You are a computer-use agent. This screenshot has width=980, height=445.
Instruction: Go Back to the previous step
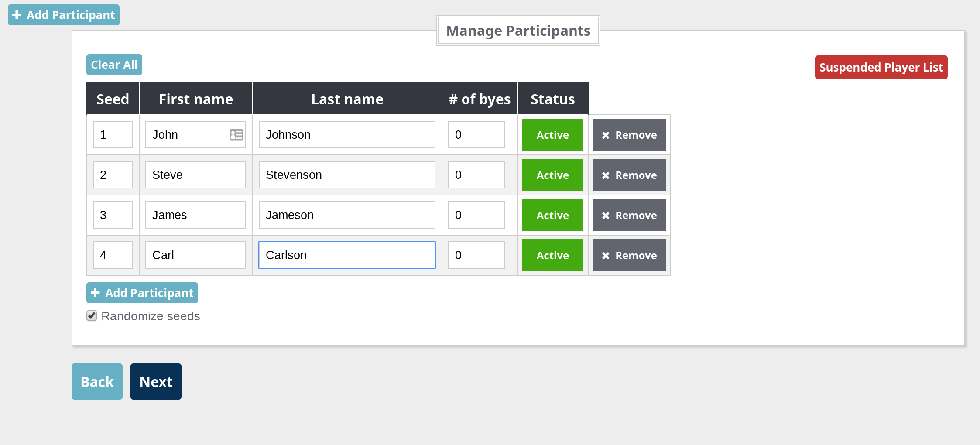click(97, 382)
